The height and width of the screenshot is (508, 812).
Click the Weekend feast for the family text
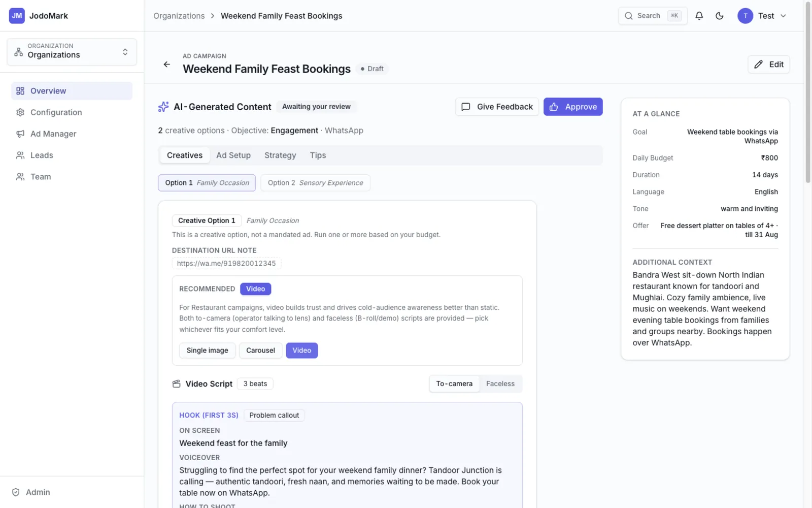(x=233, y=443)
